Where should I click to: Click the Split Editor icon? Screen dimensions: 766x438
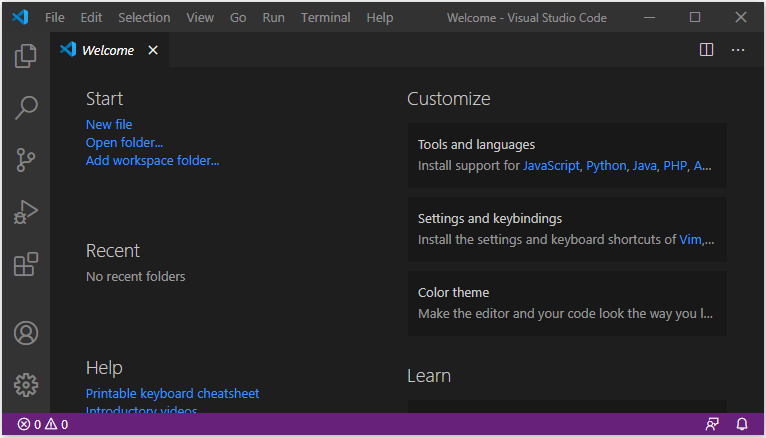pyautogui.click(x=706, y=50)
